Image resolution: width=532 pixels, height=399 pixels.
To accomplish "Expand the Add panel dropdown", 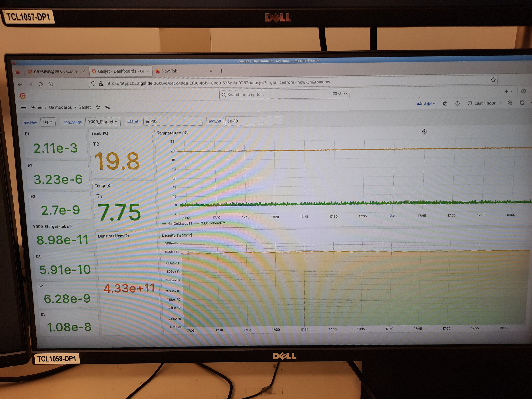I will [x=426, y=104].
